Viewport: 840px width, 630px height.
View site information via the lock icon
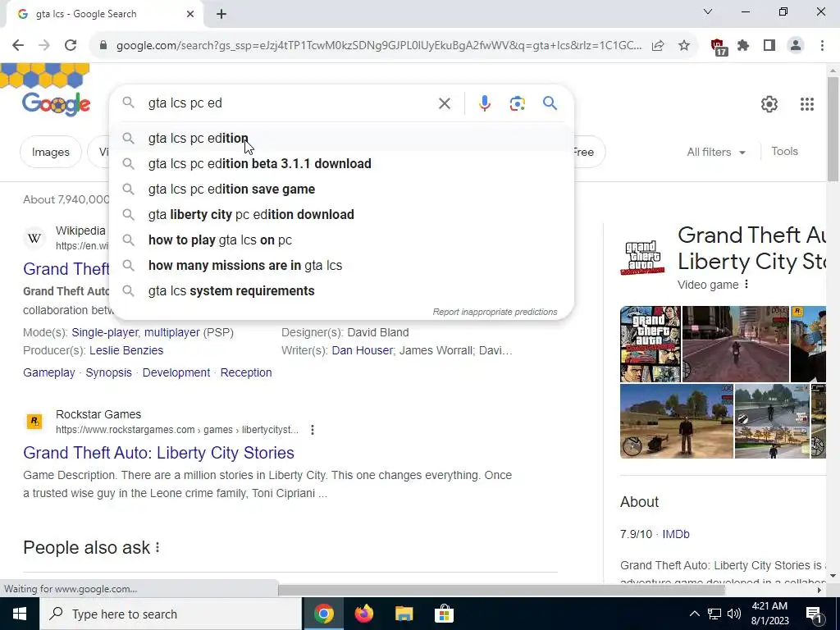pos(103,46)
